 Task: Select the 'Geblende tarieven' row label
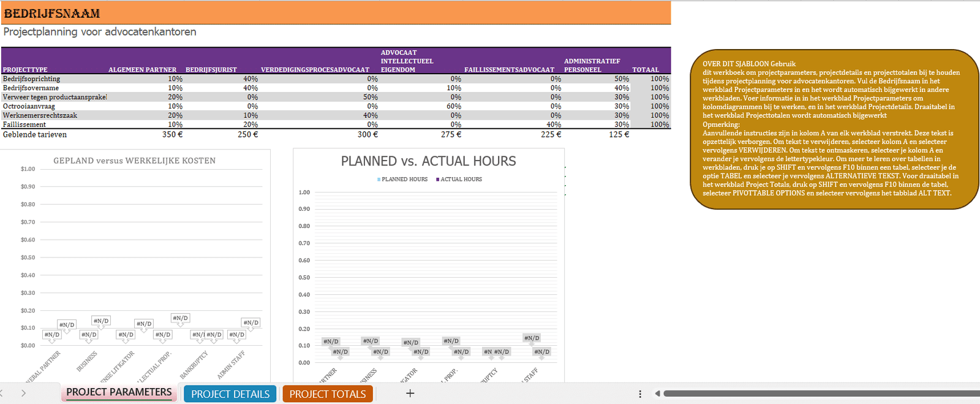click(x=35, y=134)
